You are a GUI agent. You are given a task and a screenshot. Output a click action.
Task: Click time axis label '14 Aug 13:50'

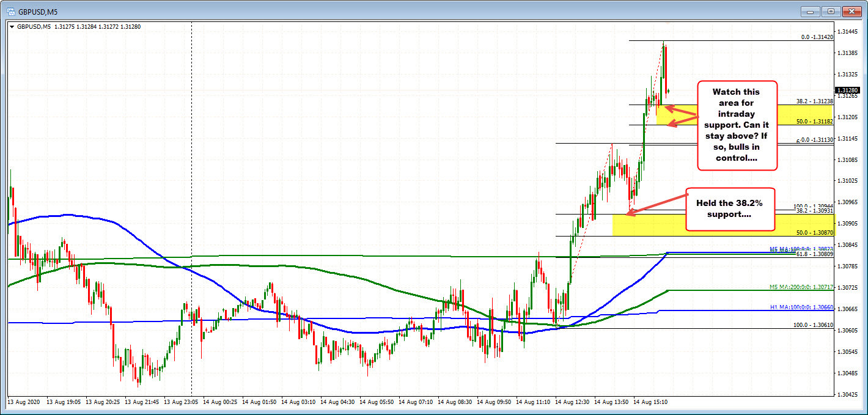[x=612, y=402]
